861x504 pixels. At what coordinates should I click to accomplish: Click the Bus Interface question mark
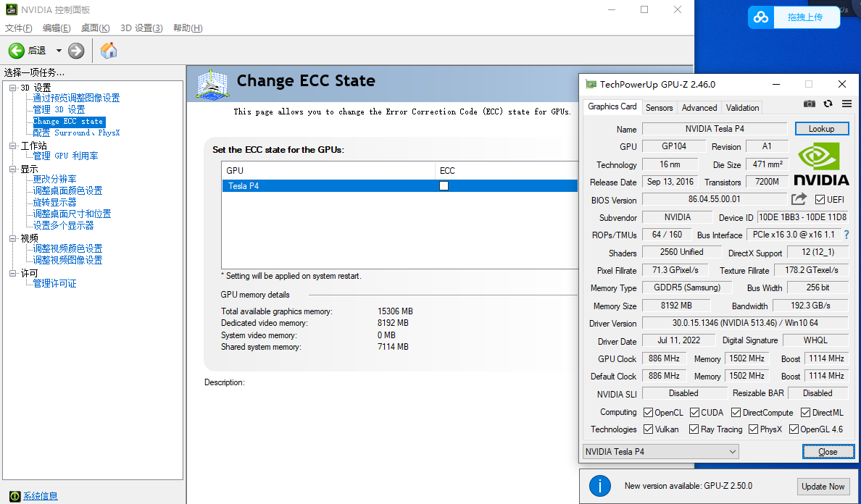[x=847, y=235]
